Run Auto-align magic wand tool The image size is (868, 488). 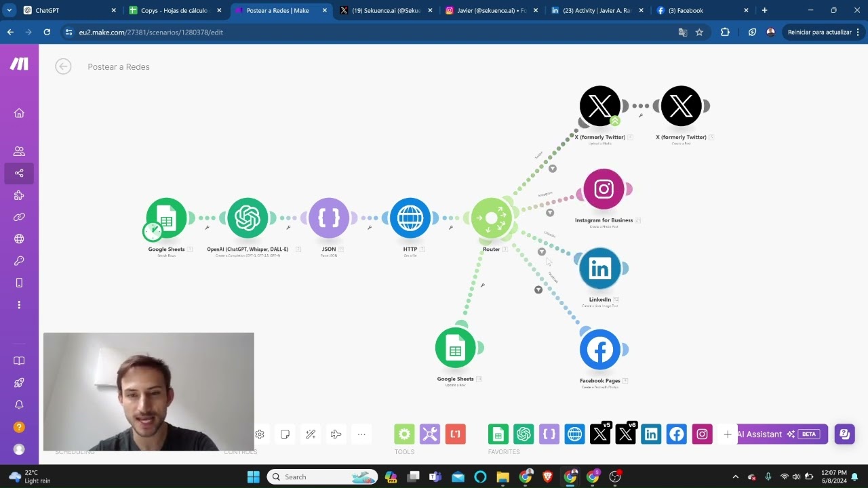coord(311,434)
